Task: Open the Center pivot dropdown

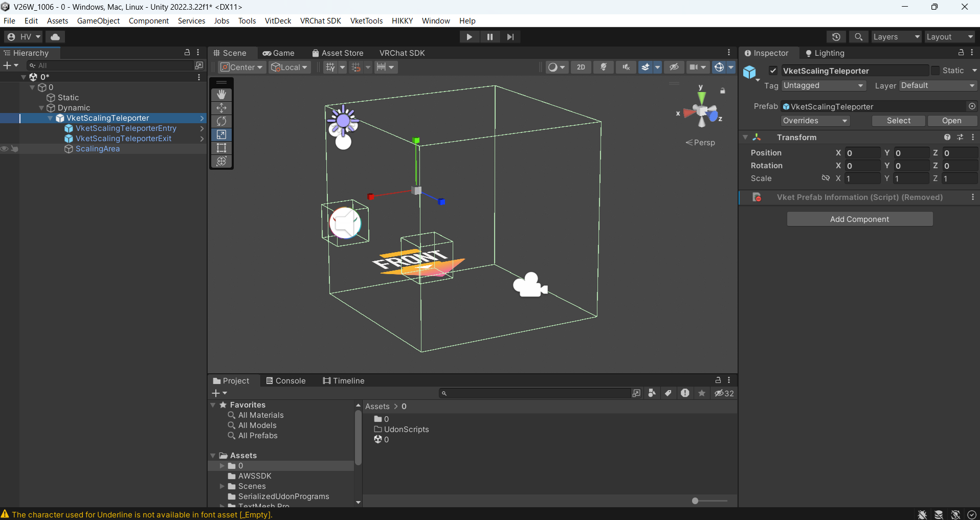Action: [242, 67]
